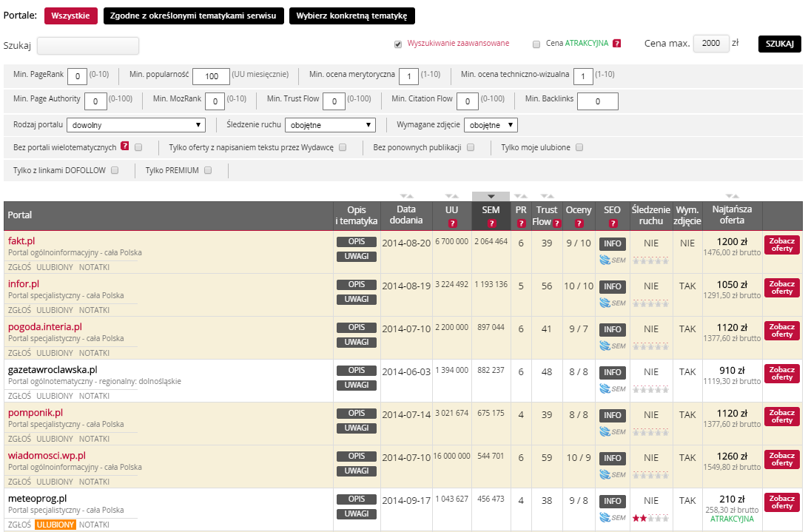Focus the Szukaj search field

88,45
